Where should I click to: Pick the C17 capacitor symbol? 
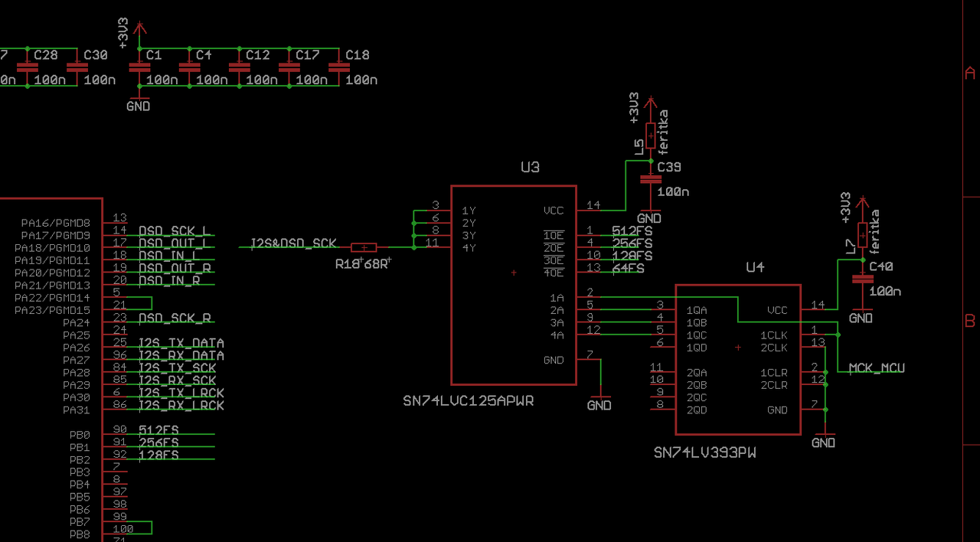click(x=289, y=67)
